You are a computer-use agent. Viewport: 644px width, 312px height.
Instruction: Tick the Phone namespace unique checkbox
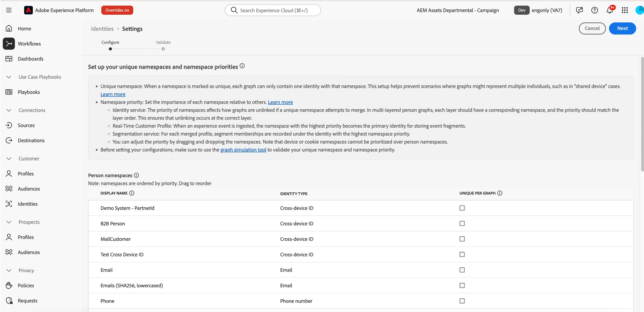pos(462,301)
